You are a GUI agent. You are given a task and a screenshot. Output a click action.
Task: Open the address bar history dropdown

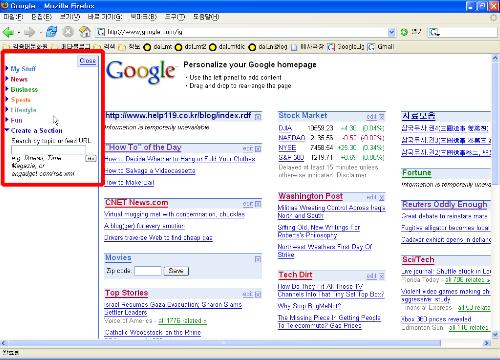coord(392,32)
